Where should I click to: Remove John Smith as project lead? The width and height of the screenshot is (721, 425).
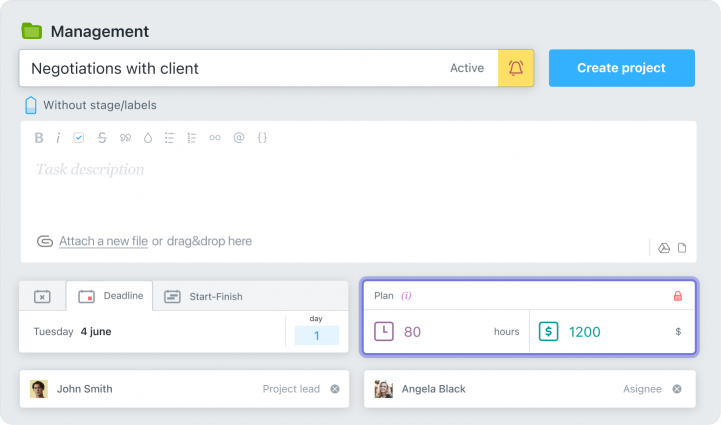point(335,389)
